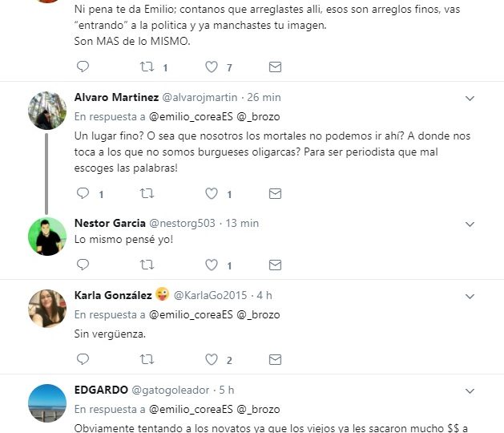Viewport: 504px width, 433px height.
Task: Open @alvarojmartin profile handle
Action: click(200, 98)
